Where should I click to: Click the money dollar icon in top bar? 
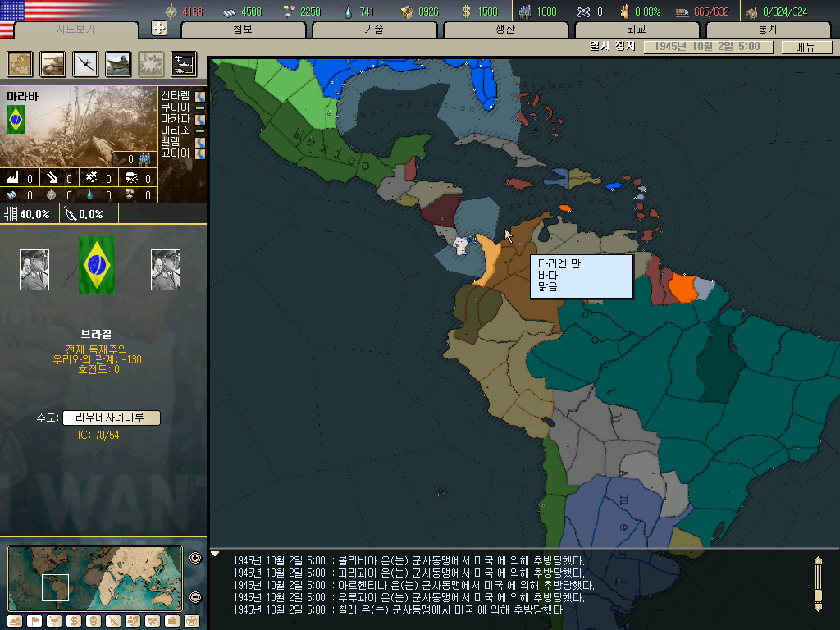[x=466, y=11]
